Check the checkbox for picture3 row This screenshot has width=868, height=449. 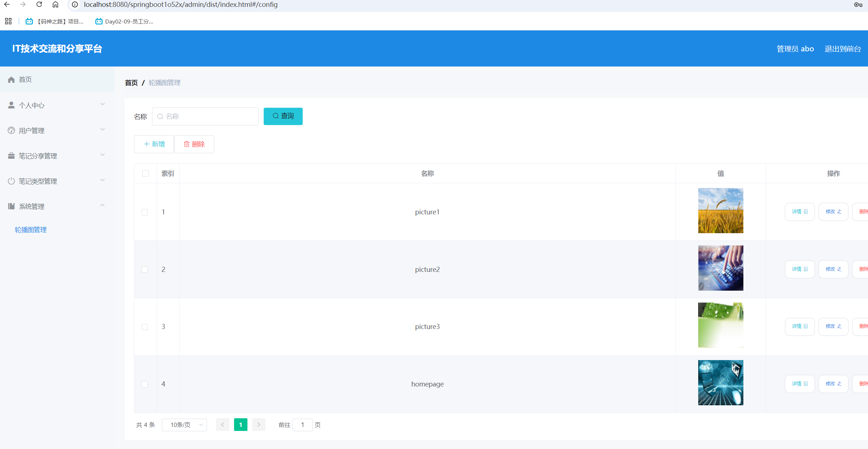coord(145,327)
